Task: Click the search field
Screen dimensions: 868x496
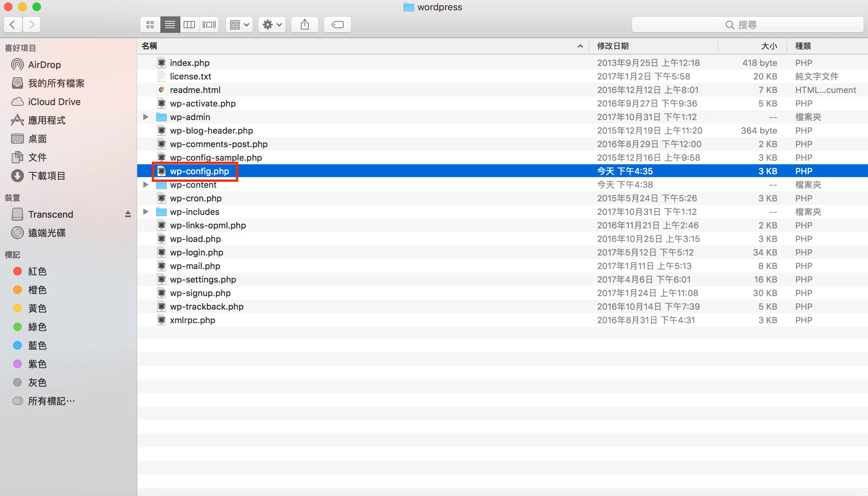Action: (748, 25)
